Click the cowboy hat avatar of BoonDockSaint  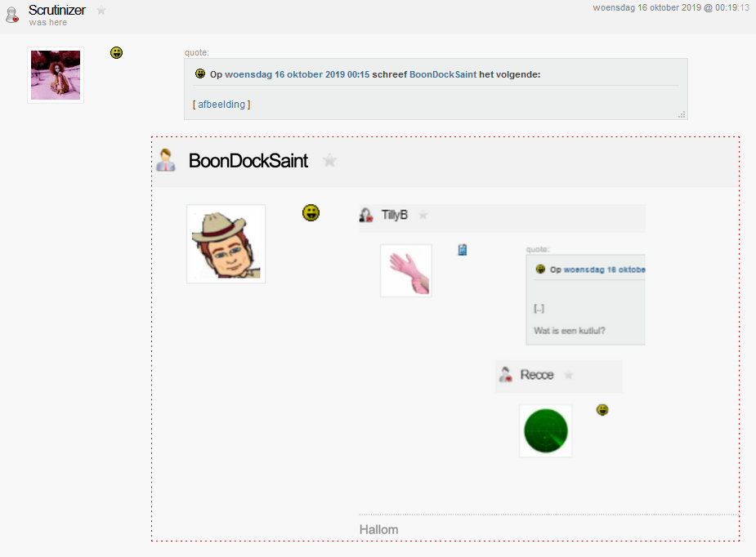[226, 244]
